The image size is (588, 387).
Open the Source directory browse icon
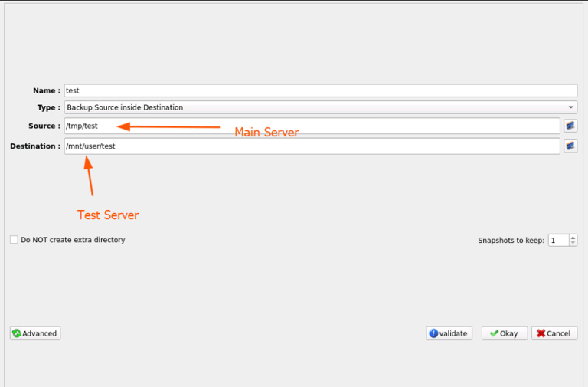(x=570, y=126)
